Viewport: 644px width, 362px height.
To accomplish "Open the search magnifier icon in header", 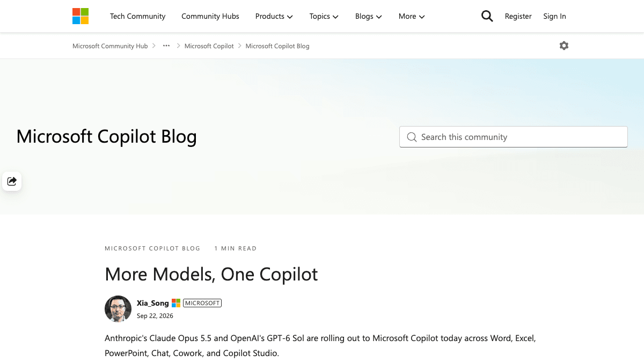I will coord(487,16).
